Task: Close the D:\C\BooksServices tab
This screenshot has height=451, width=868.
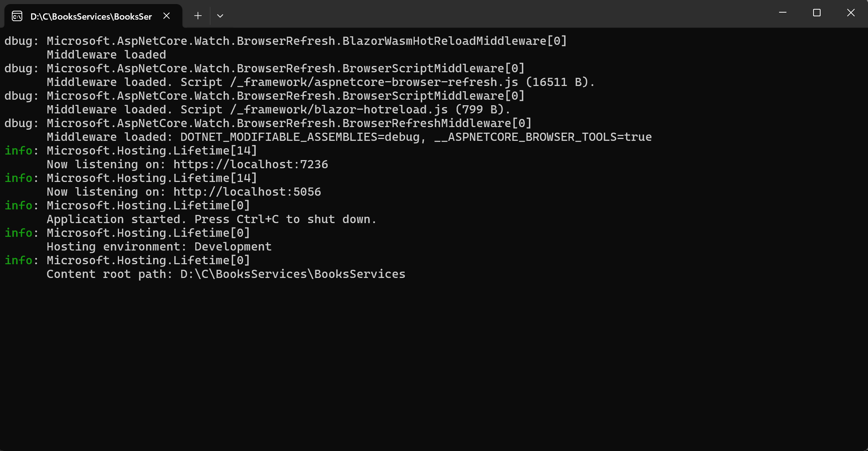Action: click(167, 16)
